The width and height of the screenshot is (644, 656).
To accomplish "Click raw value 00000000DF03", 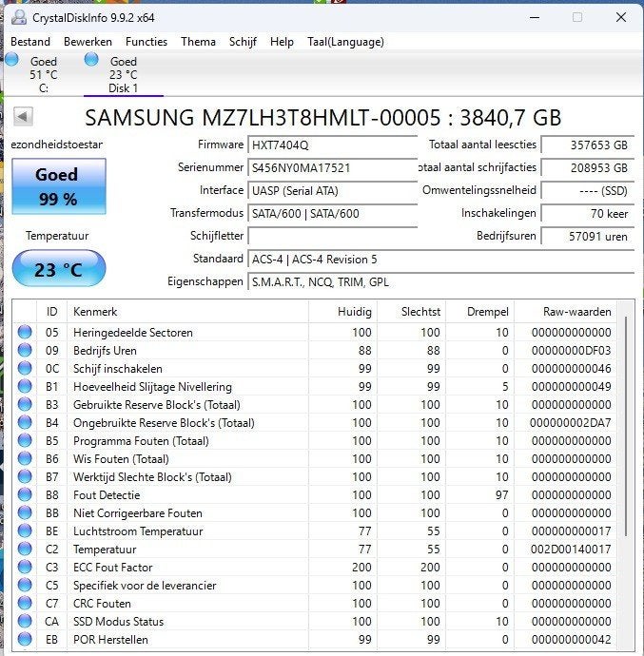I will click(571, 351).
